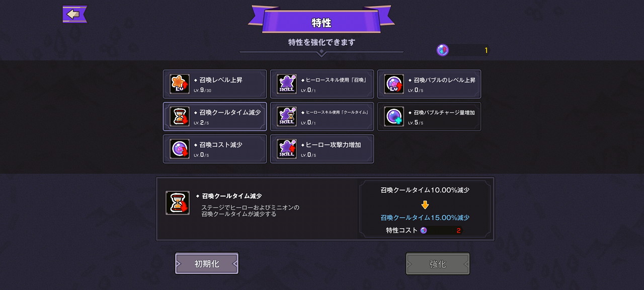Click the 特性 title banner

pos(321,23)
